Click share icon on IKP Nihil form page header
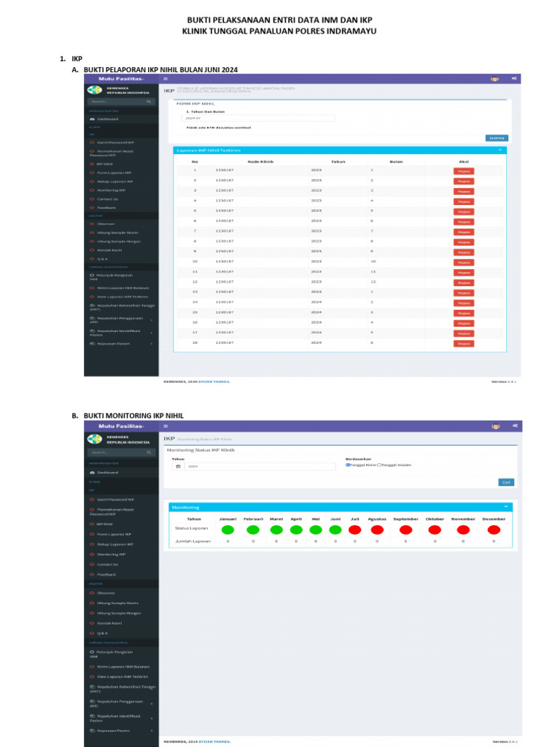This screenshot has width=560, height=747. 514,78
